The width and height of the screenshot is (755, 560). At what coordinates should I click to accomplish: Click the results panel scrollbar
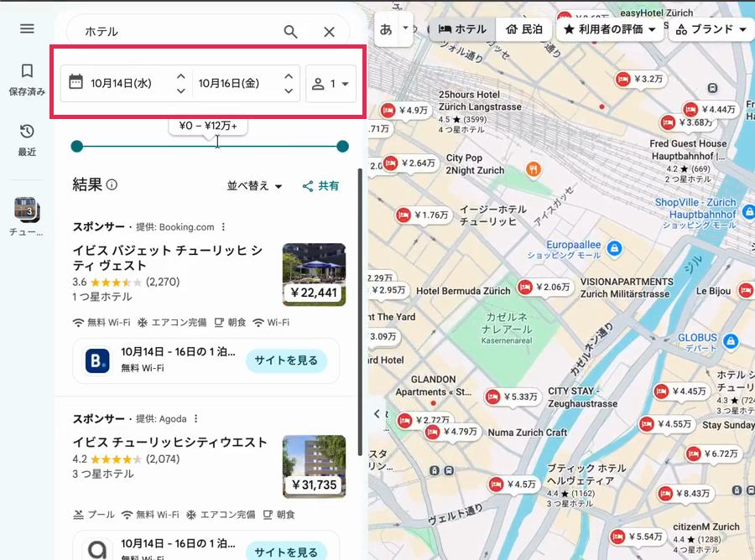pyautogui.click(x=360, y=312)
